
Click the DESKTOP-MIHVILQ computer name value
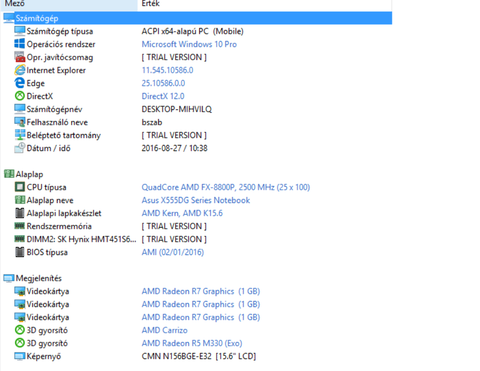177,109
